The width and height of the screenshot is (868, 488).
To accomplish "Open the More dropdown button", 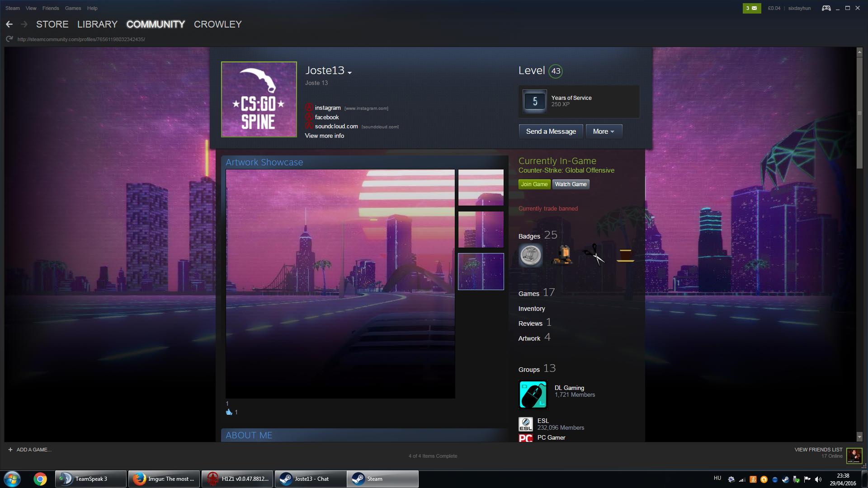I will (604, 131).
